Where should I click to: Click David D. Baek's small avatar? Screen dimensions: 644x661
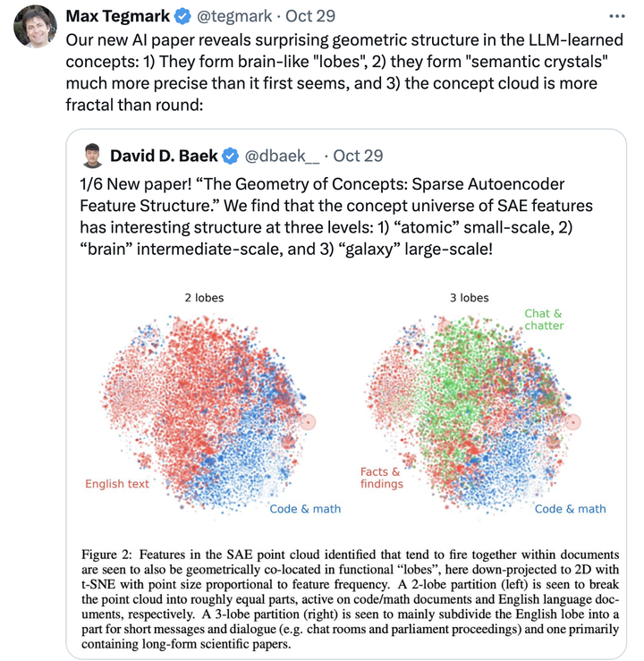91,156
